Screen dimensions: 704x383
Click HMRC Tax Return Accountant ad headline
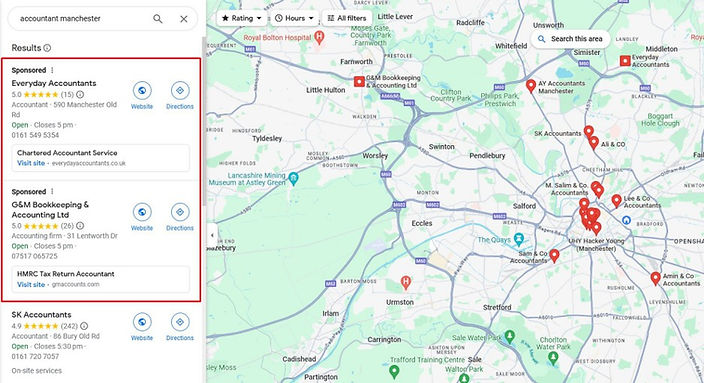pyautogui.click(x=66, y=274)
